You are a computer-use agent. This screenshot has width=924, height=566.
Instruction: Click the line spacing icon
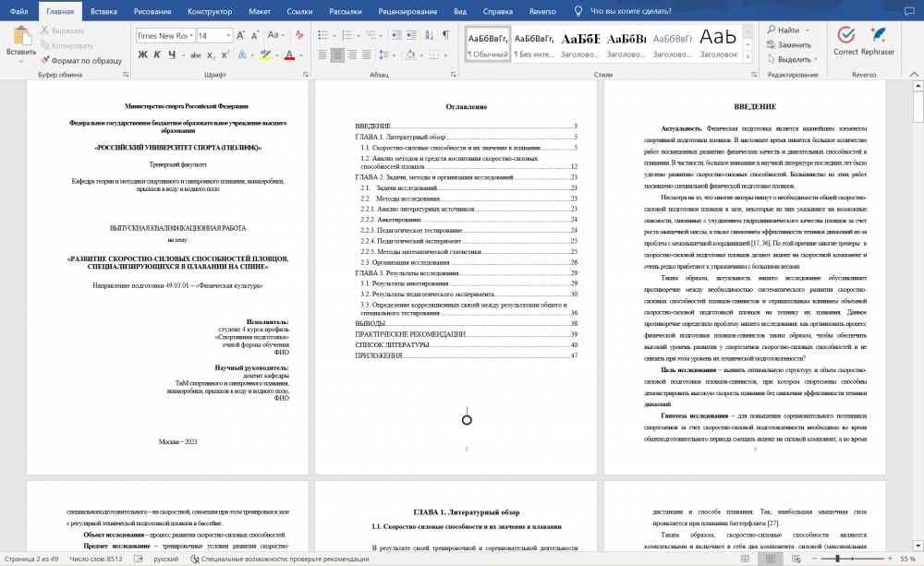pos(383,54)
